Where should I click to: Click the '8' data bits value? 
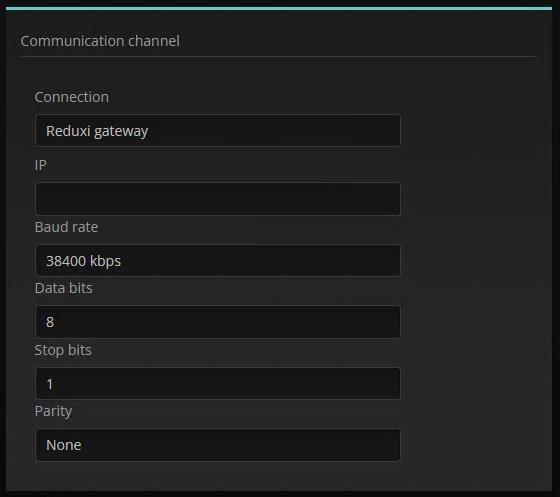tap(50, 322)
